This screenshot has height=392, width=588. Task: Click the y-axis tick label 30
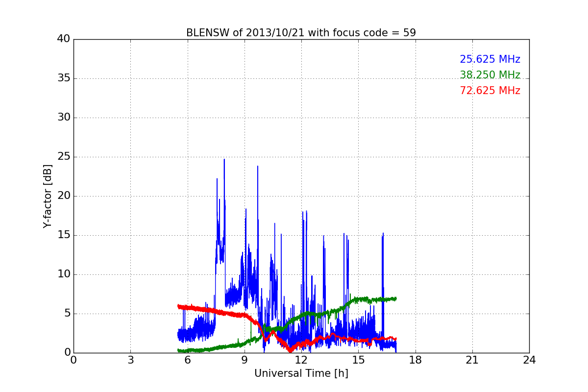click(64, 118)
